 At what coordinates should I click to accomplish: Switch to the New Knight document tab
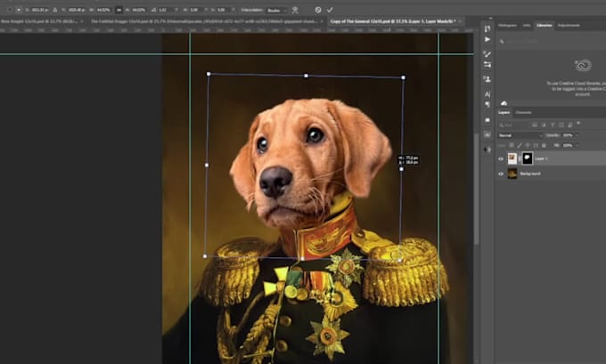[39, 21]
